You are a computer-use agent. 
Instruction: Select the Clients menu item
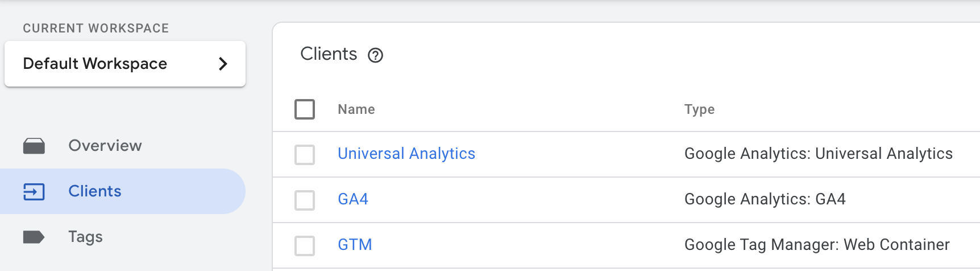[123, 191]
